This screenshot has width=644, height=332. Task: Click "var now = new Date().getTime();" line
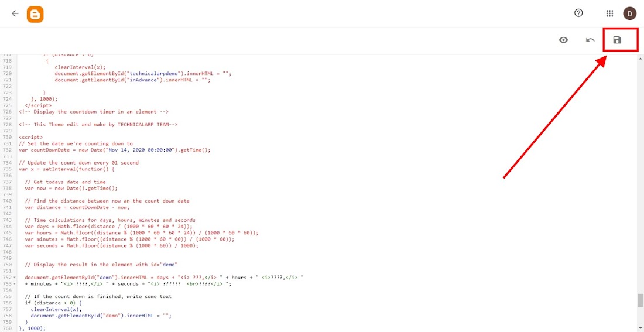(71, 188)
